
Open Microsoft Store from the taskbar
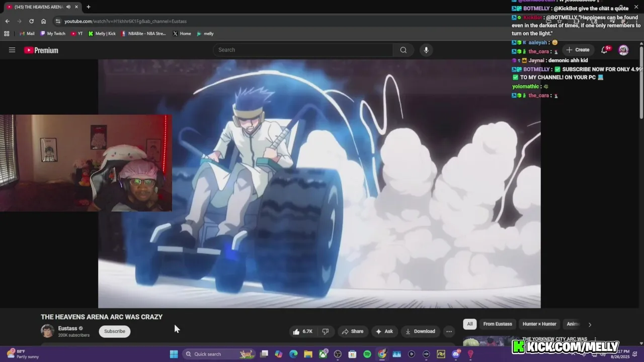click(x=352, y=354)
